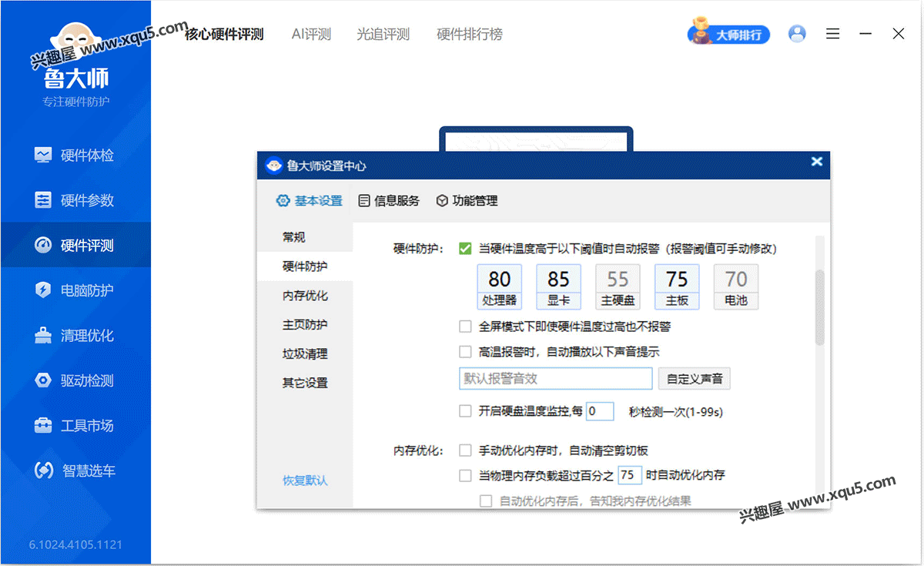Uncheck temperature auto-alarm checkbox

click(465, 248)
